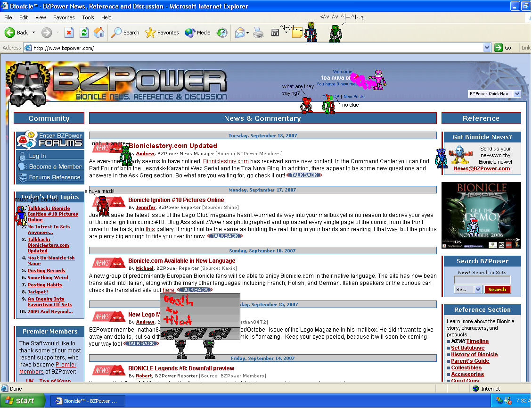532x409 pixels.
Task: Open the Parent's Guide link
Action: tap(470, 361)
